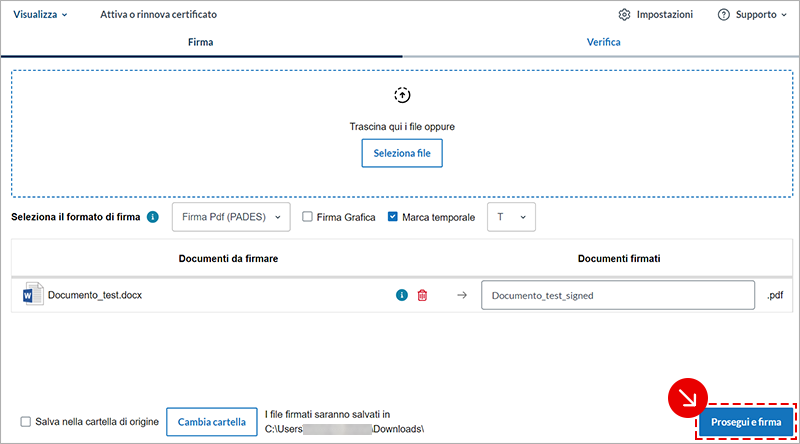Open the Visualizza dropdown menu
The width and height of the screenshot is (800, 444).
40,15
